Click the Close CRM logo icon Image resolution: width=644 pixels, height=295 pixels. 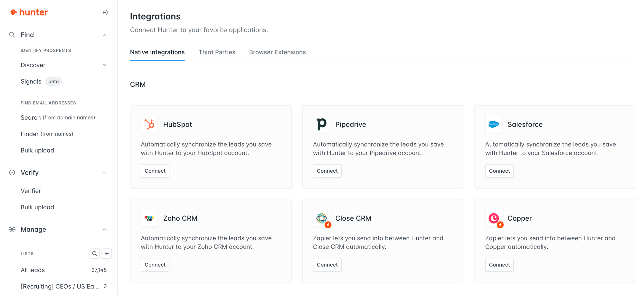click(322, 218)
